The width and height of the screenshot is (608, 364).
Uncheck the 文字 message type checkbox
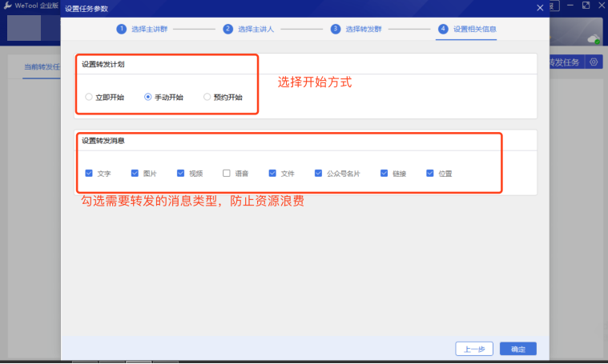click(x=89, y=173)
